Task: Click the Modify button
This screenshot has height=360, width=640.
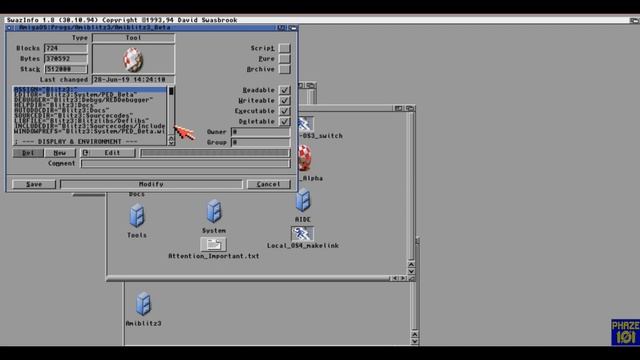Action: click(151, 184)
